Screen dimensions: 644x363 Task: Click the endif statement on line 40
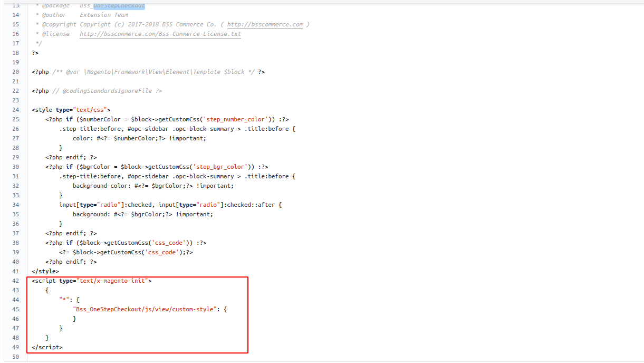(71, 262)
